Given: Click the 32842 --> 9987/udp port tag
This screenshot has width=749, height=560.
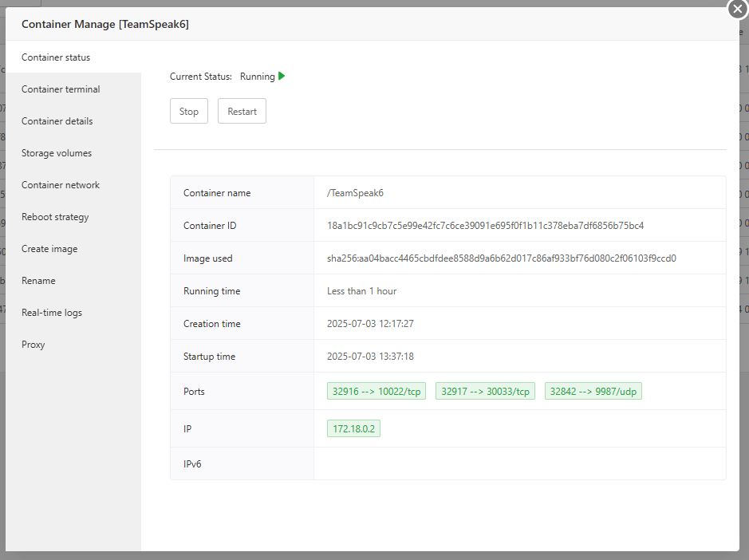Looking at the screenshot, I should pyautogui.click(x=593, y=391).
